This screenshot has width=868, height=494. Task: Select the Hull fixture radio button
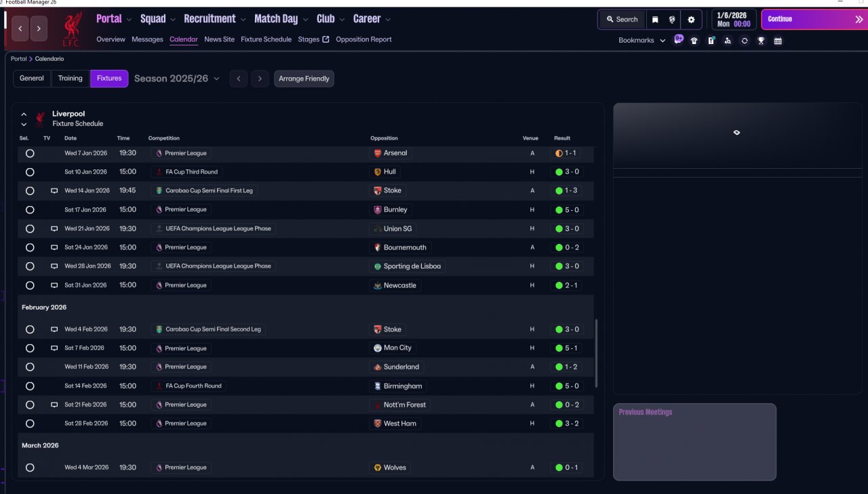tap(30, 172)
